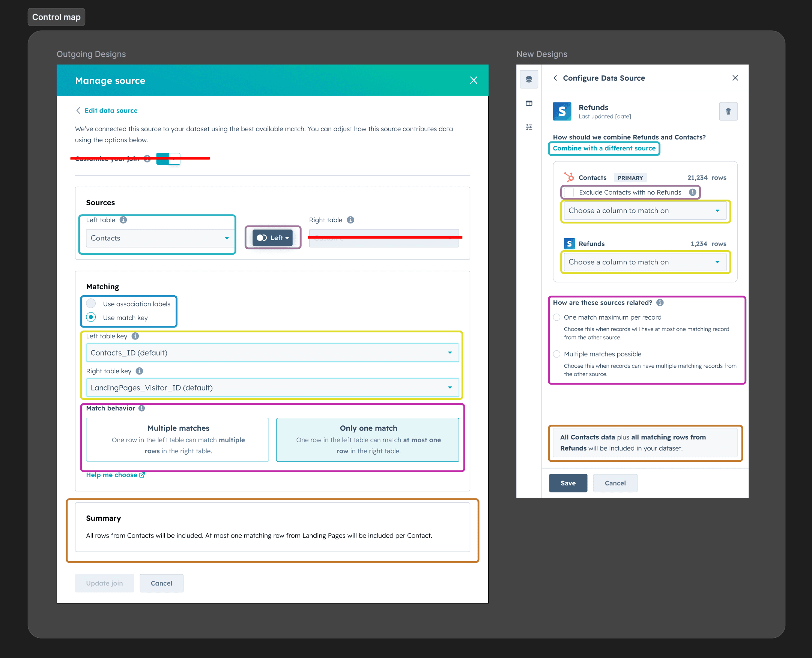
Task: Click the sliders filter icon in sidebar
Action: (529, 127)
